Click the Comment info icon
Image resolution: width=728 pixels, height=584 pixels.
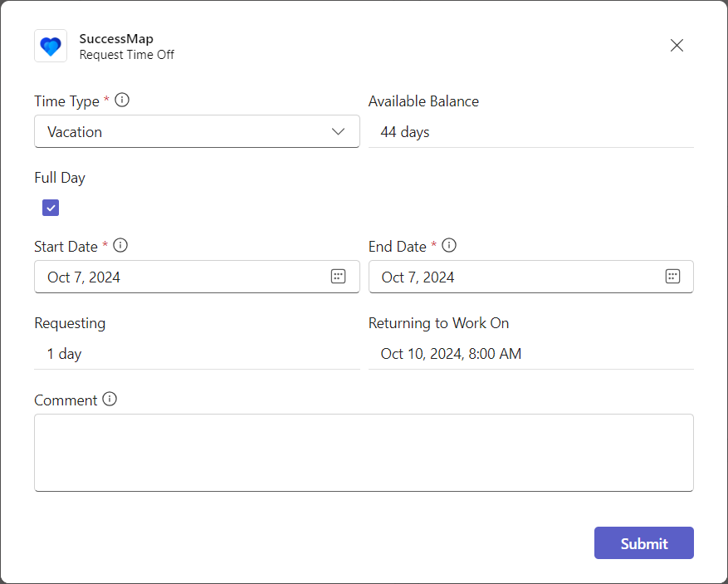point(110,399)
